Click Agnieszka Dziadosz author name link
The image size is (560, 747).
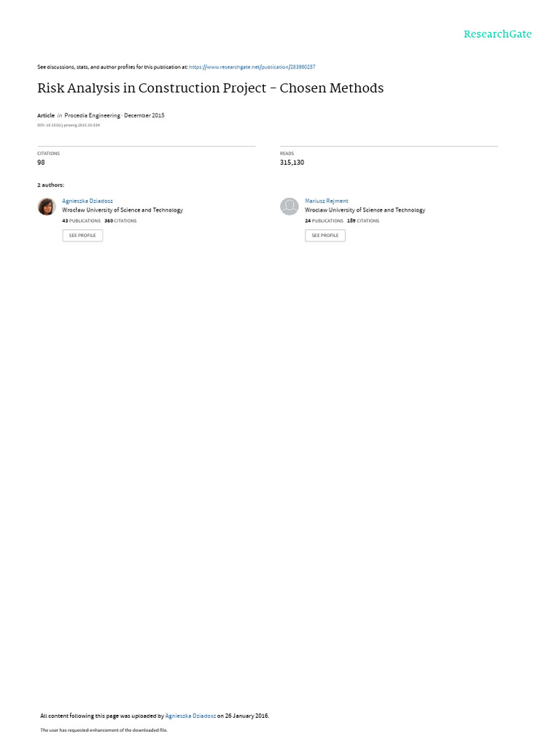click(x=87, y=201)
